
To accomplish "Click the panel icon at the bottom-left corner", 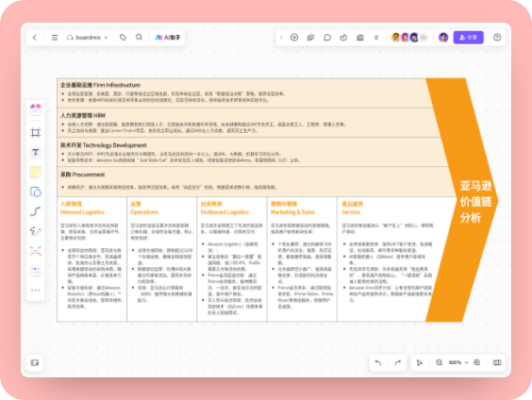I will (35, 362).
